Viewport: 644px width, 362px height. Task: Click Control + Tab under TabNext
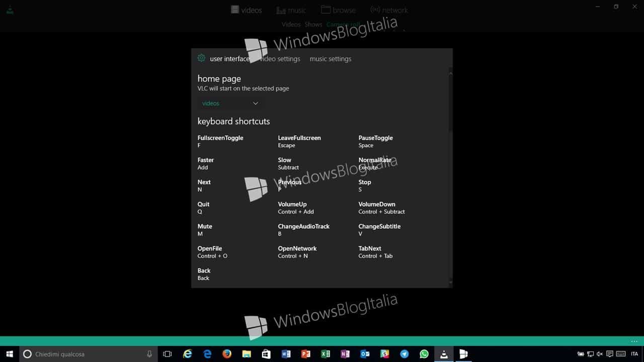click(x=376, y=256)
